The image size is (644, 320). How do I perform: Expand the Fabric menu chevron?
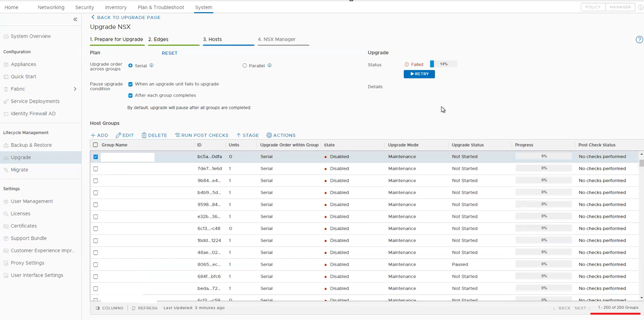pos(75,89)
